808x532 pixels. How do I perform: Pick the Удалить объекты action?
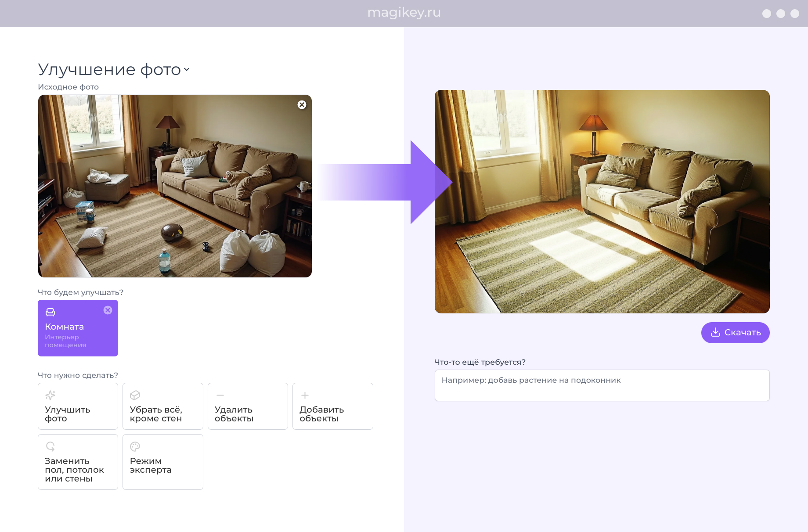pyautogui.click(x=248, y=406)
